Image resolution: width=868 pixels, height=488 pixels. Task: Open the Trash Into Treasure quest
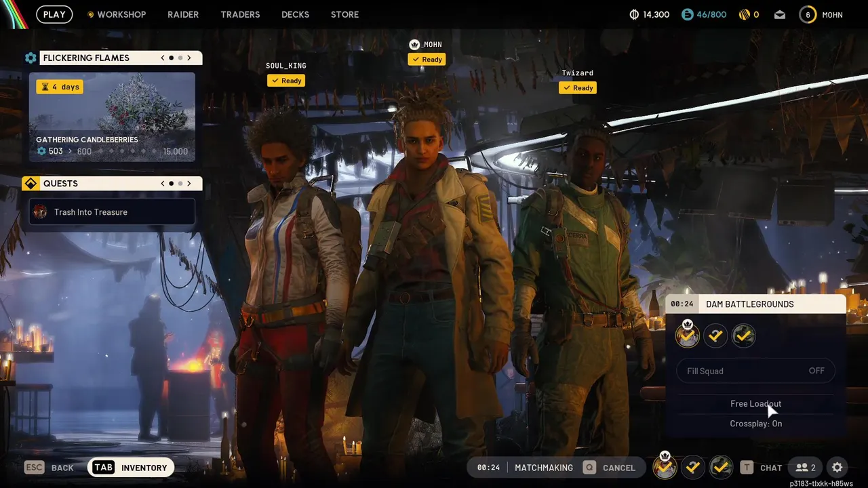click(x=112, y=212)
